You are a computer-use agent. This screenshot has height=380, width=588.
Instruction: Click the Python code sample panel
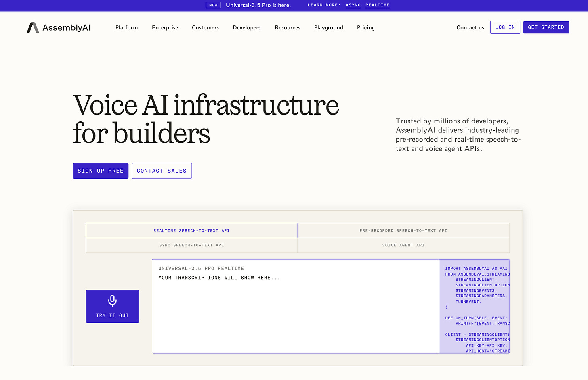click(x=474, y=306)
